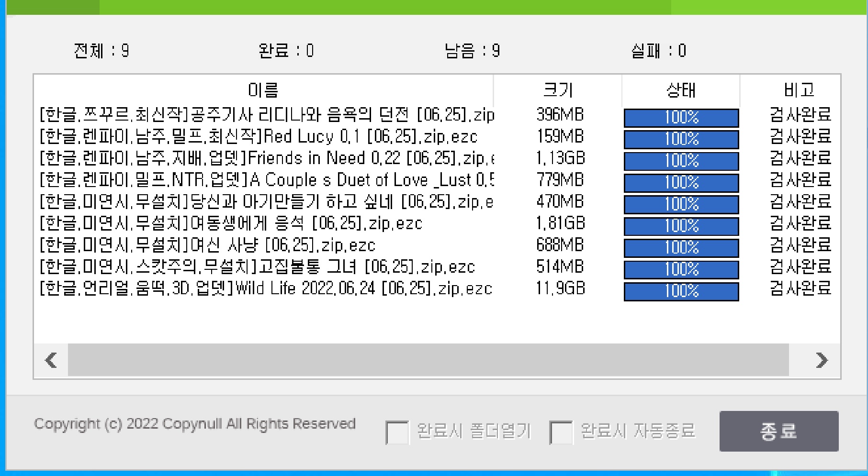
Task: Click the right scroll arrow in file list
Action: 822,360
